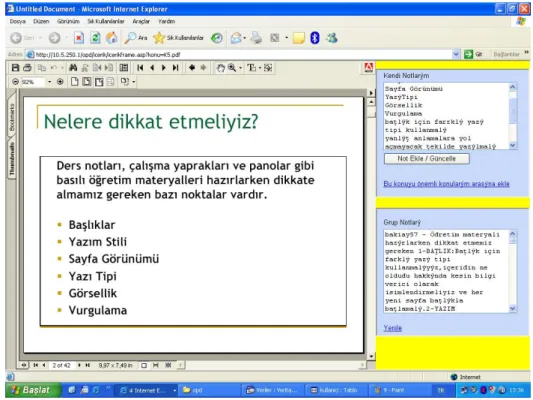533x400 pixels.
Task: Open the Dosya menu
Action: (18, 21)
